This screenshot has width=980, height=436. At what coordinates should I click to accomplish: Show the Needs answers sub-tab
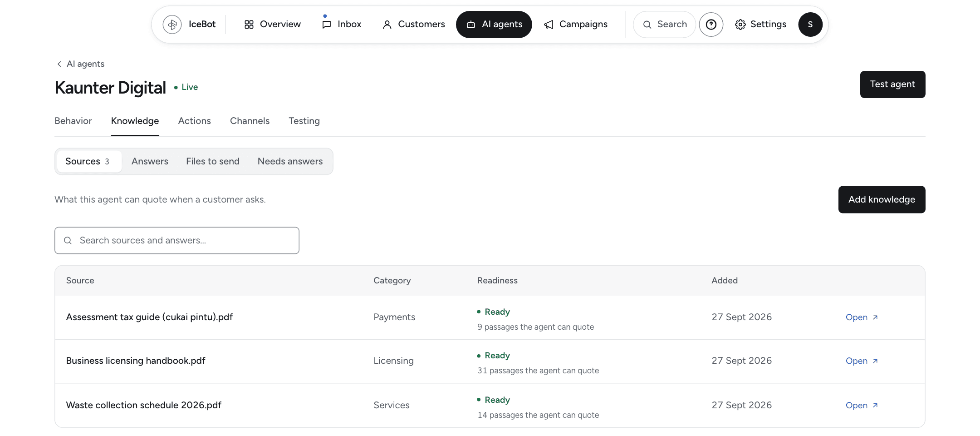[x=290, y=161]
